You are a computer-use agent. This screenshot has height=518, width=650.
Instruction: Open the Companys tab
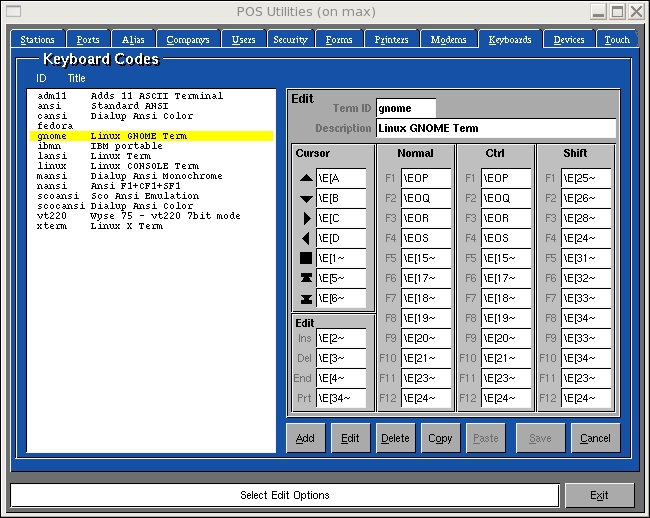pyautogui.click(x=188, y=39)
